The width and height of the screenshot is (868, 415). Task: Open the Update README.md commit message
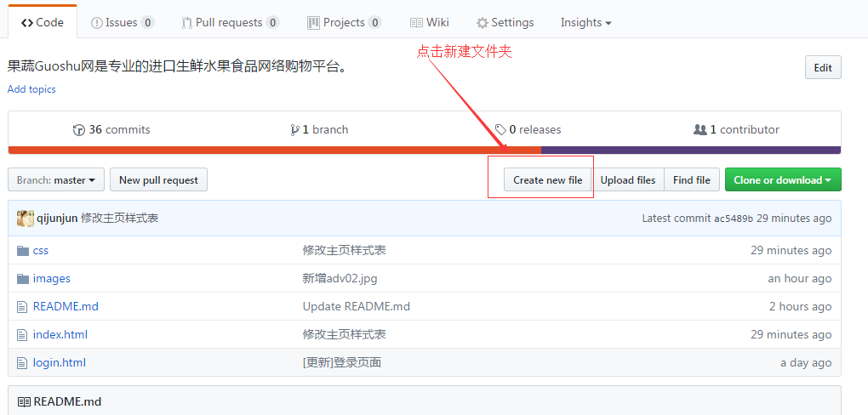[357, 306]
